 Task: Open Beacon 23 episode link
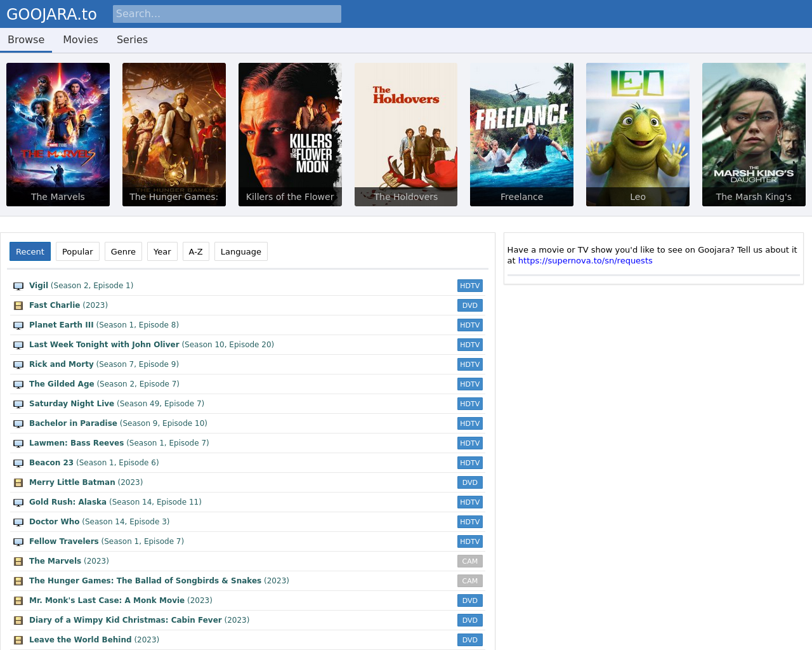(94, 463)
